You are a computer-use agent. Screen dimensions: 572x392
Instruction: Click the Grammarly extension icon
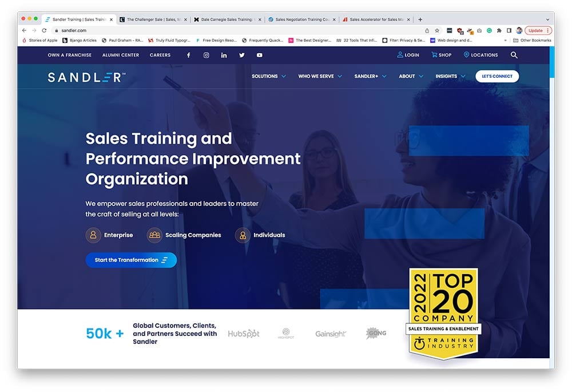coord(489,30)
